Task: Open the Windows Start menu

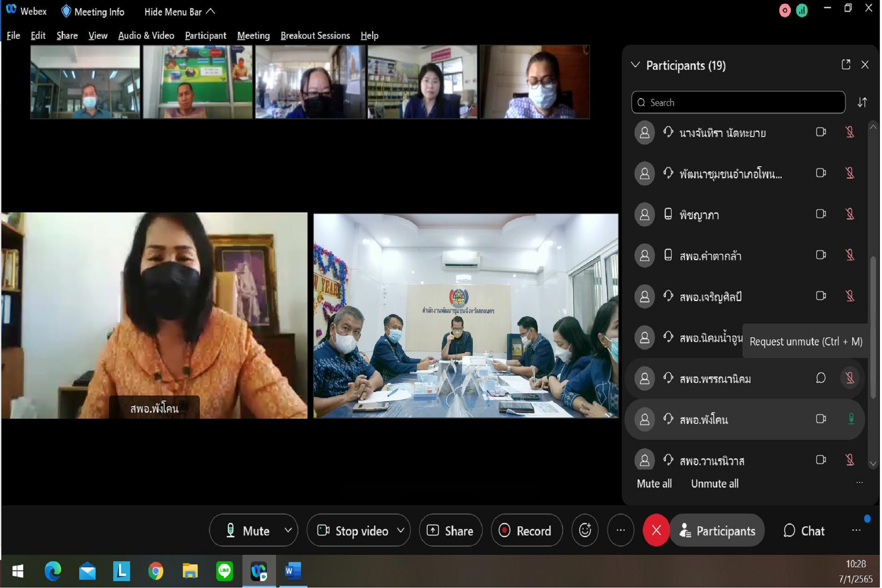Action: [18, 571]
